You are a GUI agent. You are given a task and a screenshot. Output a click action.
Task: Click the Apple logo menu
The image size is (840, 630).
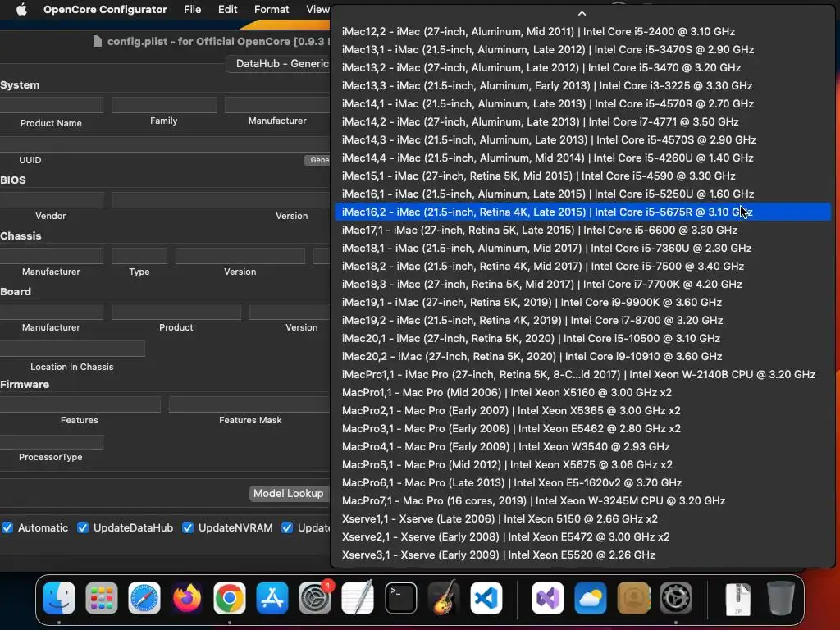coord(21,10)
